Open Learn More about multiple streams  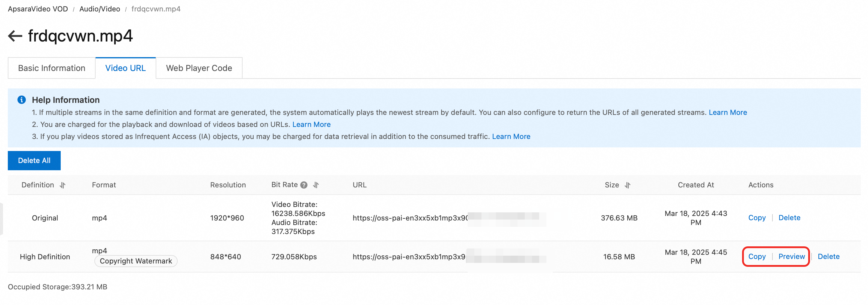pos(728,113)
